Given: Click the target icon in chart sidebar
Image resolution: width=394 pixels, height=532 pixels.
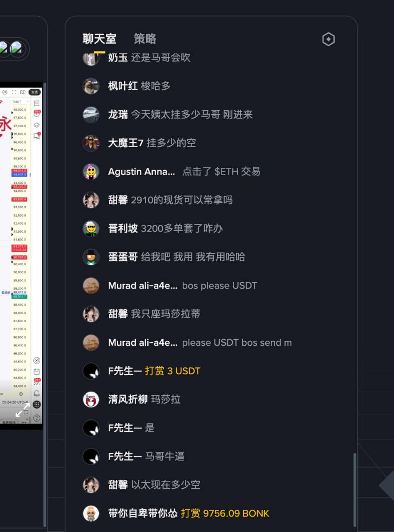Looking at the screenshot, I should [x=37, y=360].
